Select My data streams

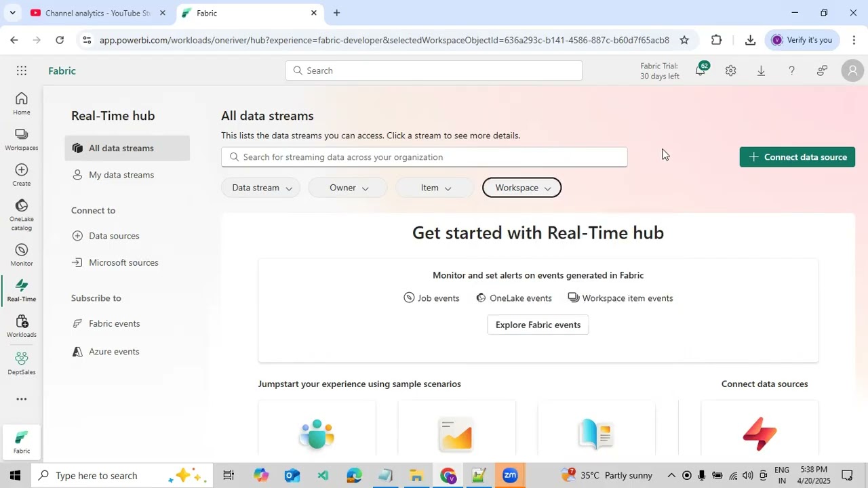tap(127, 175)
